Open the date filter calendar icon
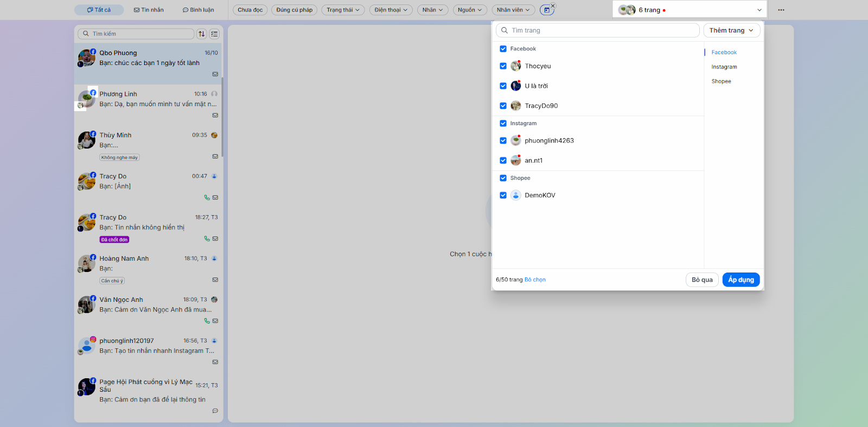868x427 pixels. [546, 10]
